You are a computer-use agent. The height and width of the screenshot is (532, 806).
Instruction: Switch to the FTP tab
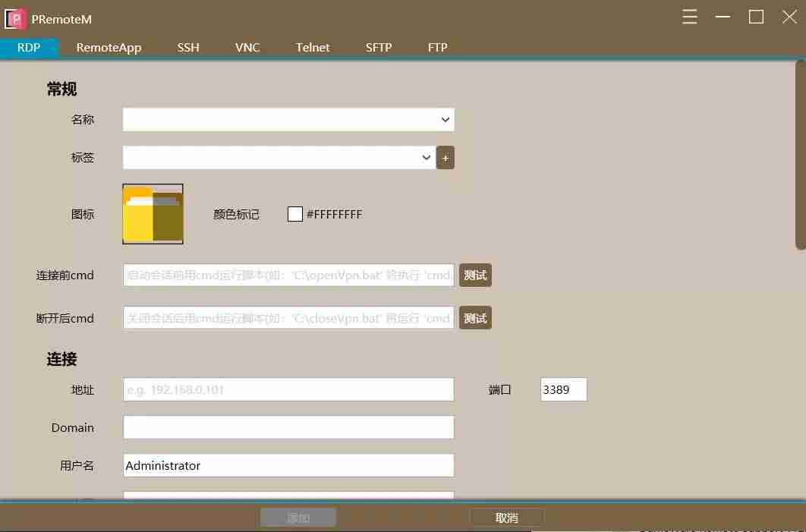(x=437, y=47)
